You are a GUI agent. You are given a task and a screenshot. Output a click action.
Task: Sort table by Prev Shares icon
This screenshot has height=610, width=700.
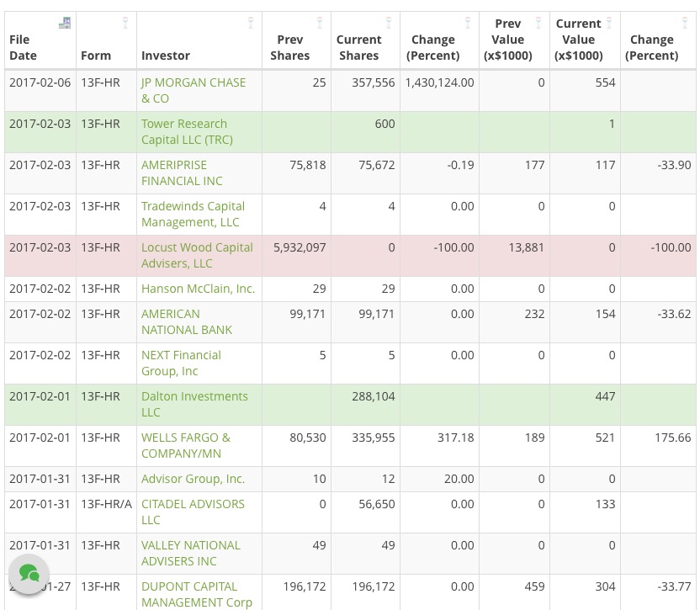(320, 23)
